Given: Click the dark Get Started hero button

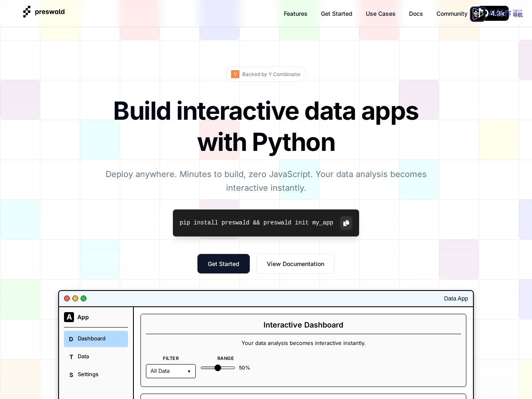Looking at the screenshot, I should point(224,264).
